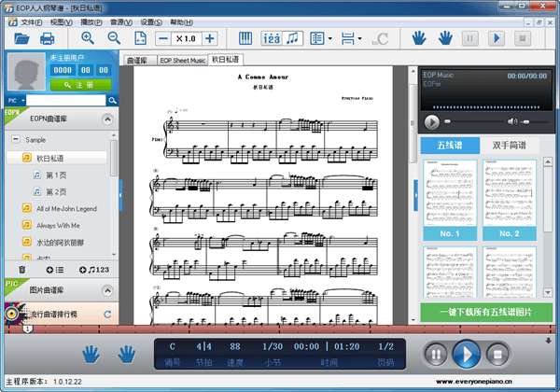560x392 pixels.
Task: Start playback from top toolbar
Action: (497, 38)
